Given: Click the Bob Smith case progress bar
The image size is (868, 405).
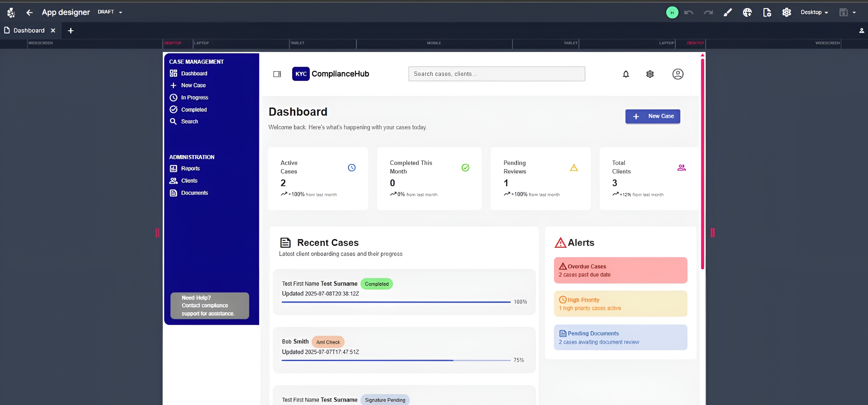Looking at the screenshot, I should click(x=396, y=360).
